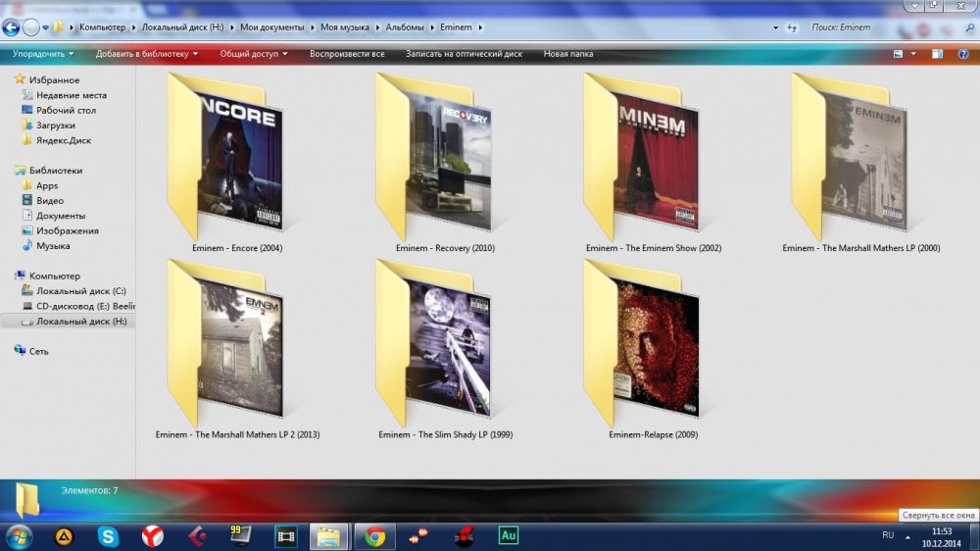Navigate to Компьютер in breadcrumb
The image size is (980, 551).
103,27
